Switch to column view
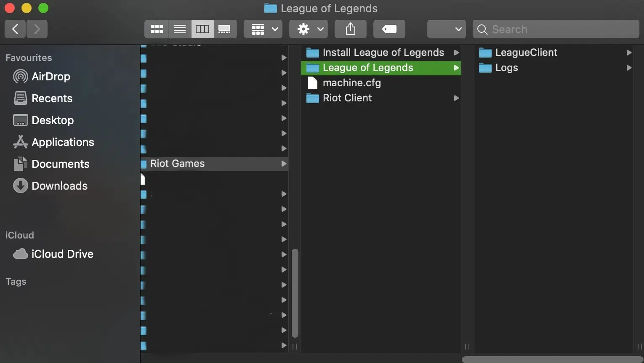644x363 pixels. (202, 29)
